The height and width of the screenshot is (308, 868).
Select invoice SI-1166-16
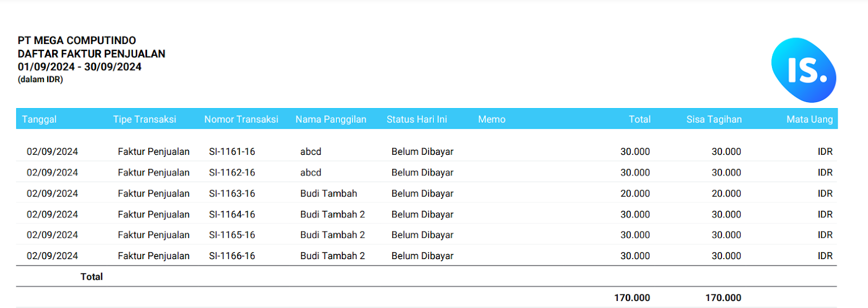point(232,256)
